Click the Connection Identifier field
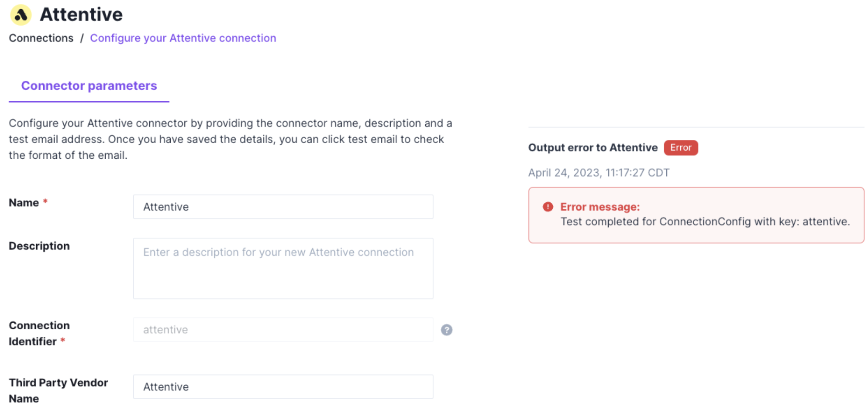 [283, 330]
